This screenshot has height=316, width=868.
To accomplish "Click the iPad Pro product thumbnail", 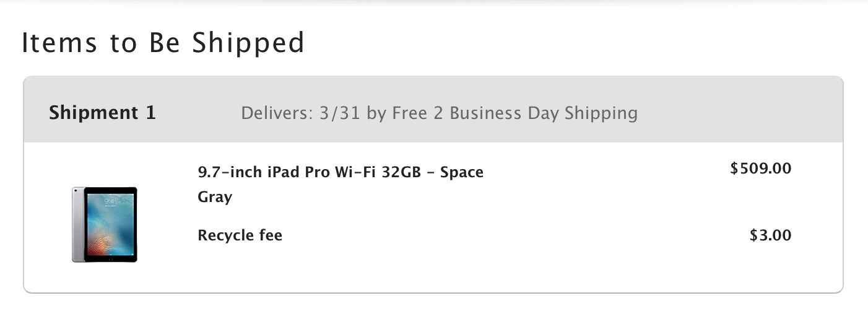I will pos(104,224).
